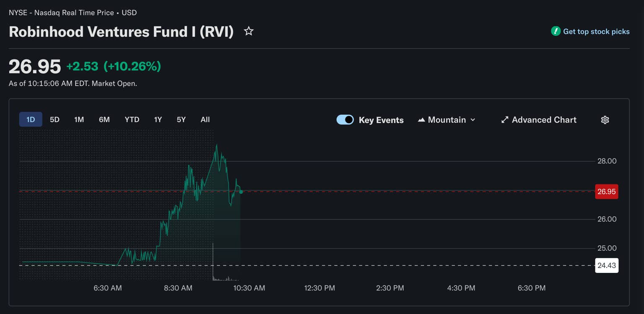Choose the 1M chart range
This screenshot has height=314, width=644.
[79, 119]
